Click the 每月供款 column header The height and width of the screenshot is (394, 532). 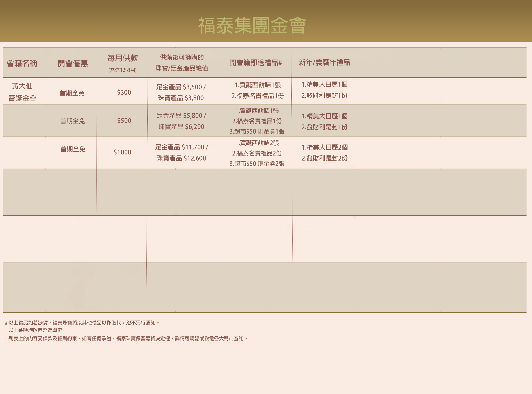point(122,58)
